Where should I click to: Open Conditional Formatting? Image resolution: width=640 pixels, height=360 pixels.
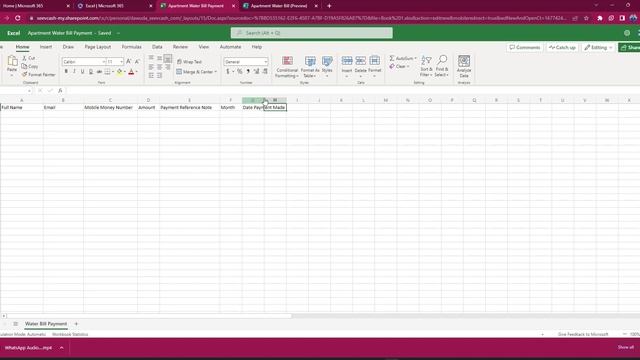pyautogui.click(x=287, y=67)
